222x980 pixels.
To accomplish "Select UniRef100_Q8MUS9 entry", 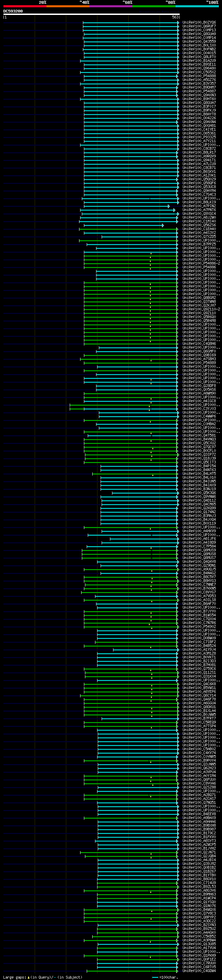I will click(199, 550).
